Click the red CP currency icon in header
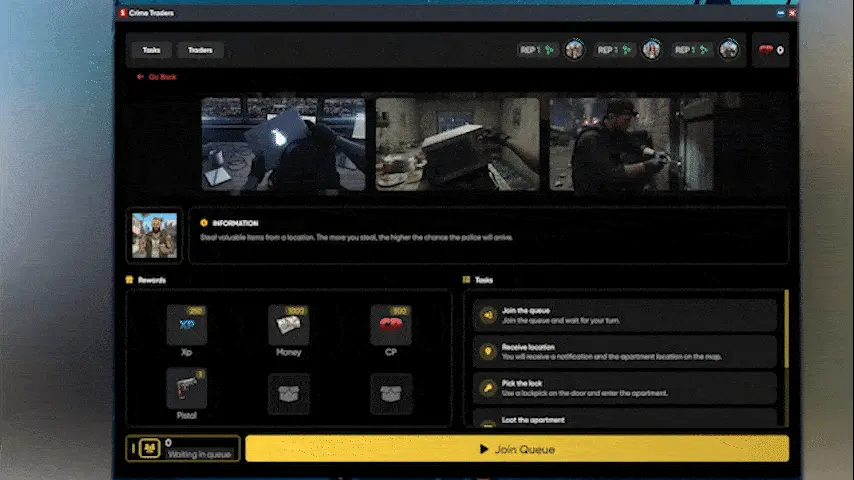This screenshot has width=854, height=480. point(767,50)
